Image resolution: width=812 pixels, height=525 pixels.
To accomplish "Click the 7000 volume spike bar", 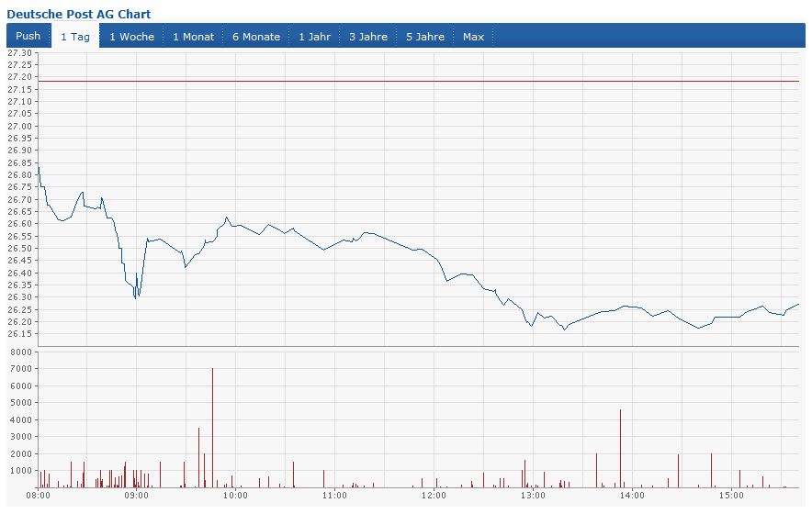I will coord(212,428).
